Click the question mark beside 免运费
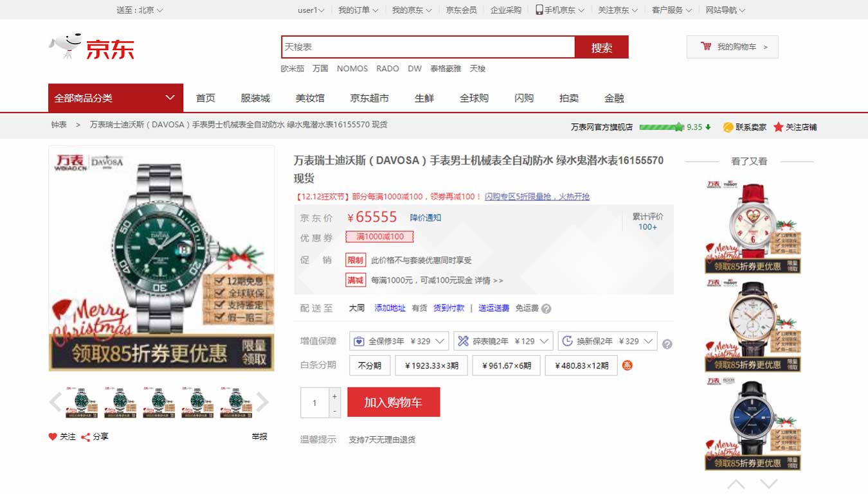 (x=546, y=308)
